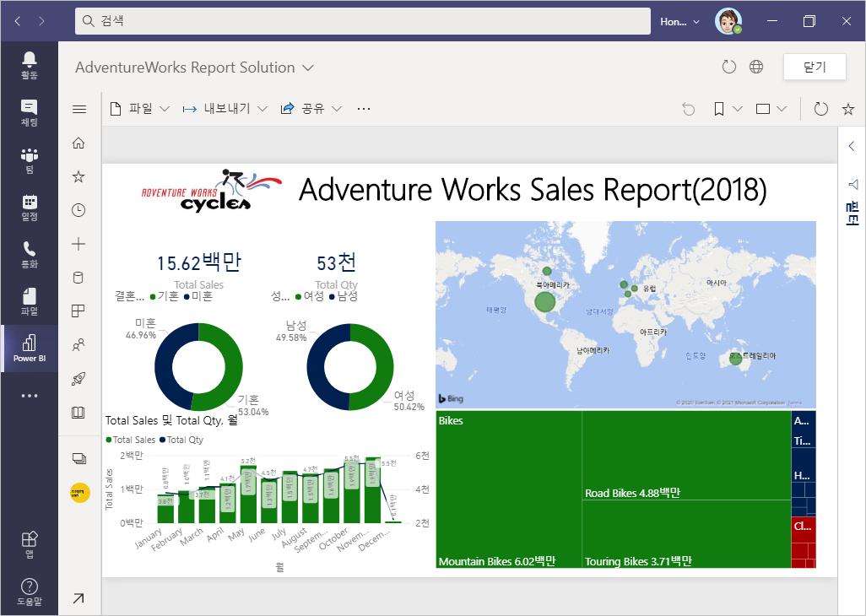Open the Hon... account dropdown
This screenshot has height=616, width=866.
[679, 22]
